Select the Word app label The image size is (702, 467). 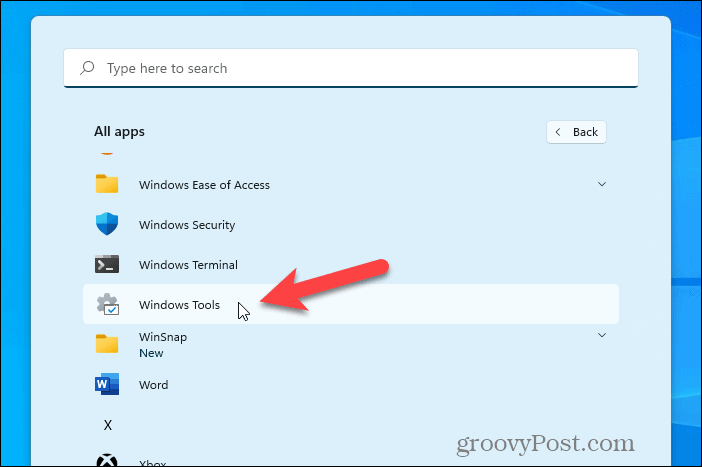pyautogui.click(x=154, y=385)
